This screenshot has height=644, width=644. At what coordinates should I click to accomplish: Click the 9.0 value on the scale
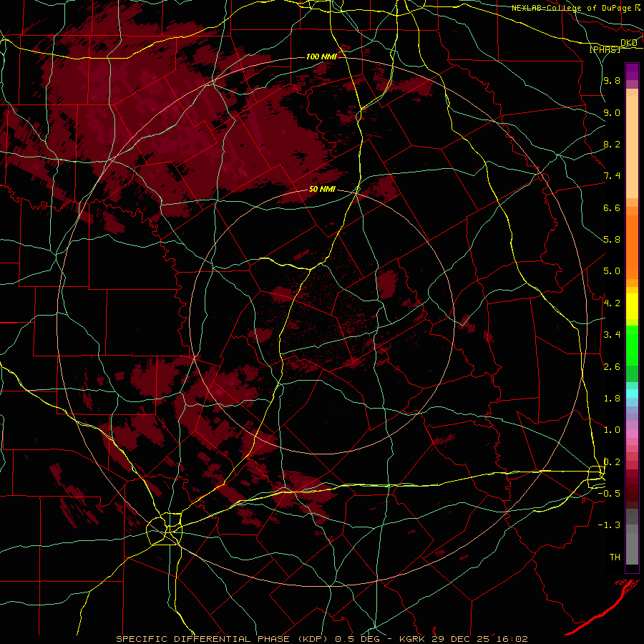pos(612,112)
